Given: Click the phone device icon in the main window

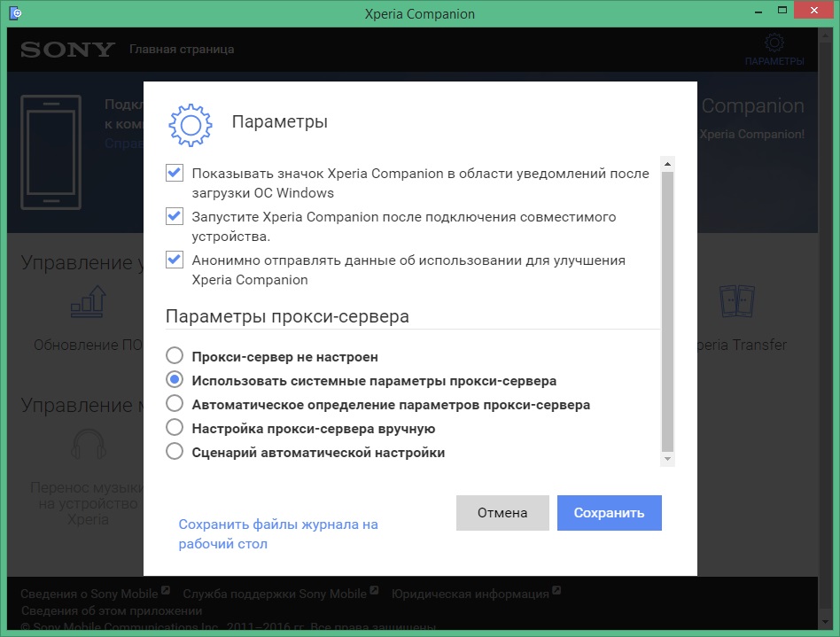Looking at the screenshot, I should coord(51,152).
